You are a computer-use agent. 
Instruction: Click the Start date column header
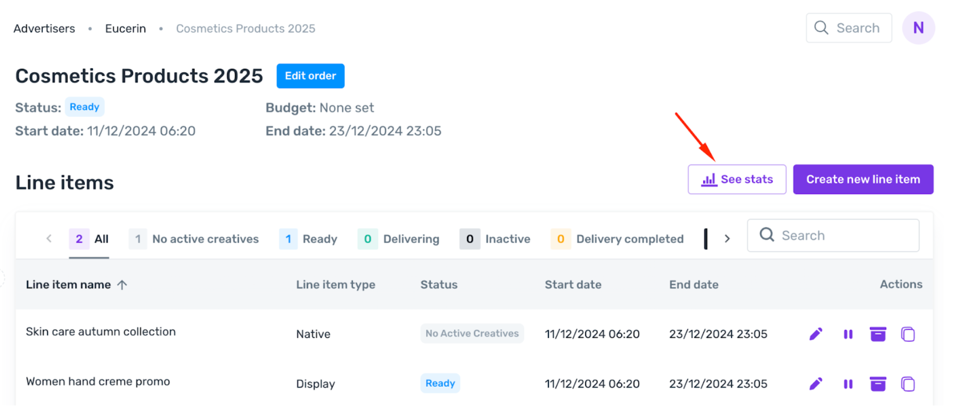tap(573, 285)
